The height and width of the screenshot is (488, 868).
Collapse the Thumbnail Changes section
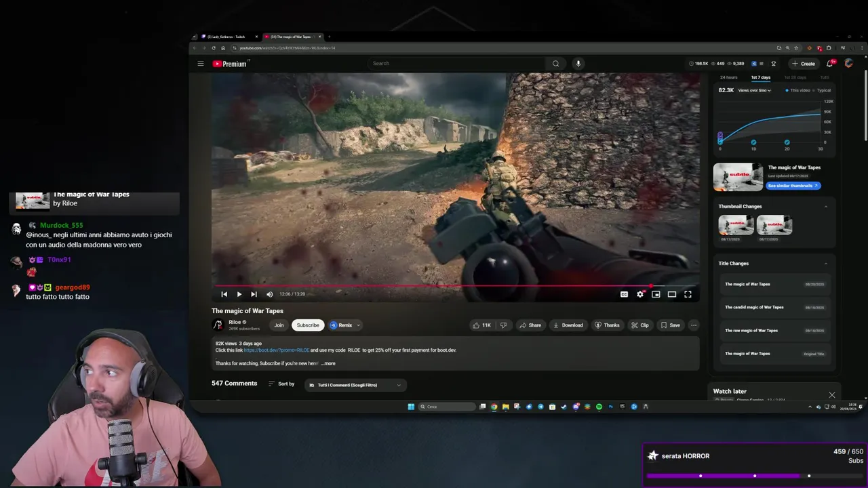click(x=825, y=207)
